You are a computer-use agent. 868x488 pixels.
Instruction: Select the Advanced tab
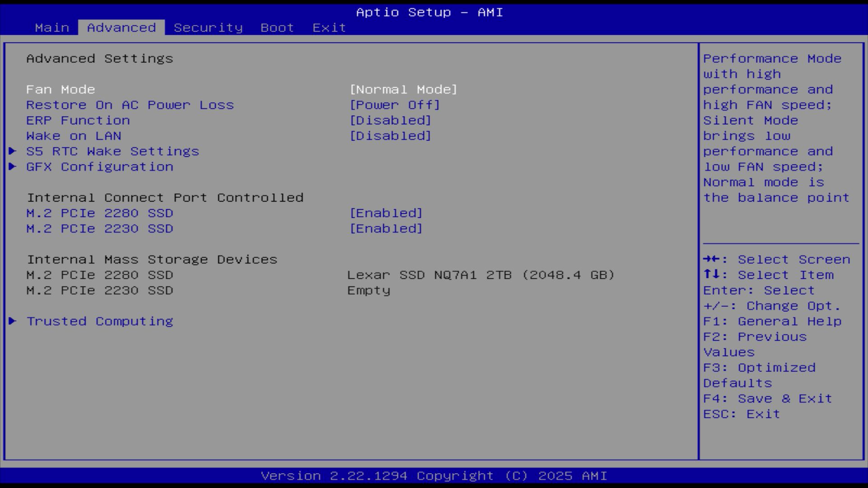[121, 28]
